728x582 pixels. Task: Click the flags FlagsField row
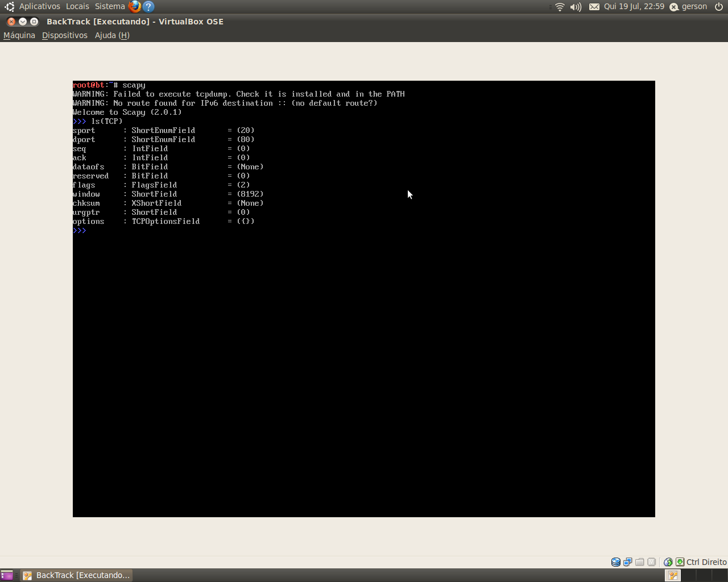pos(162,185)
